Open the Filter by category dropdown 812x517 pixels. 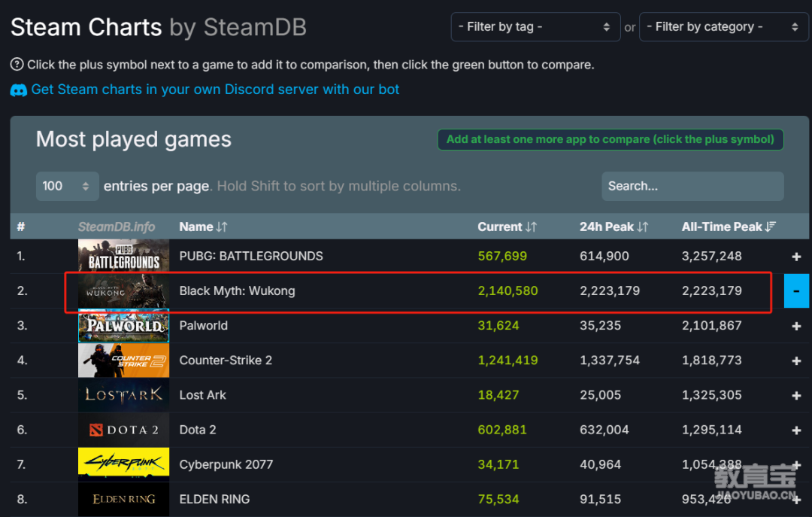[724, 27]
